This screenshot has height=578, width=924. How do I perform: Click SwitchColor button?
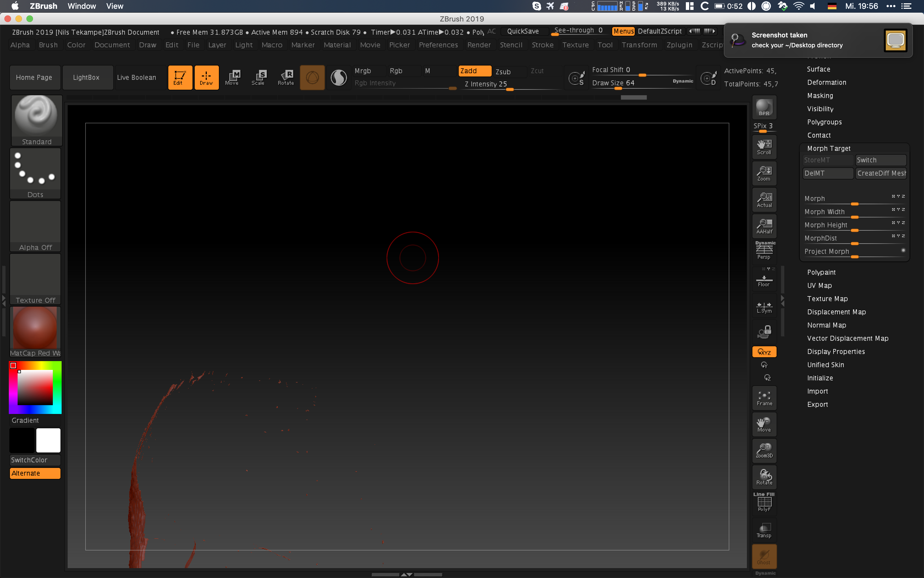tap(35, 460)
